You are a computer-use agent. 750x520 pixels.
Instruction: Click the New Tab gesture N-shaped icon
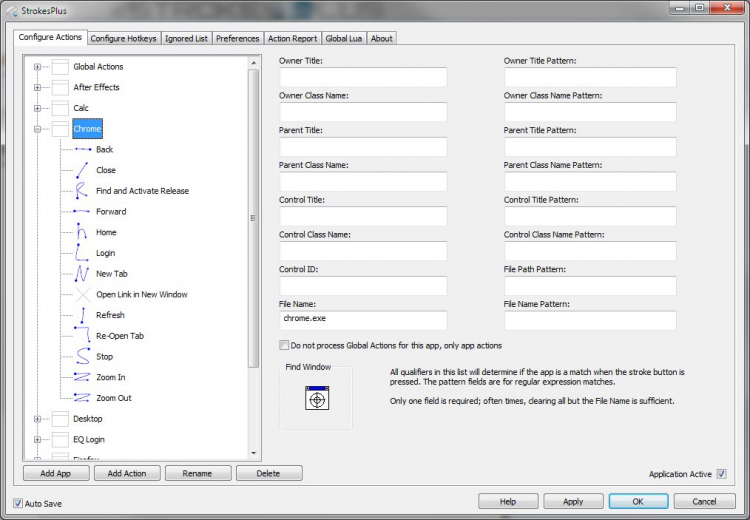point(81,273)
